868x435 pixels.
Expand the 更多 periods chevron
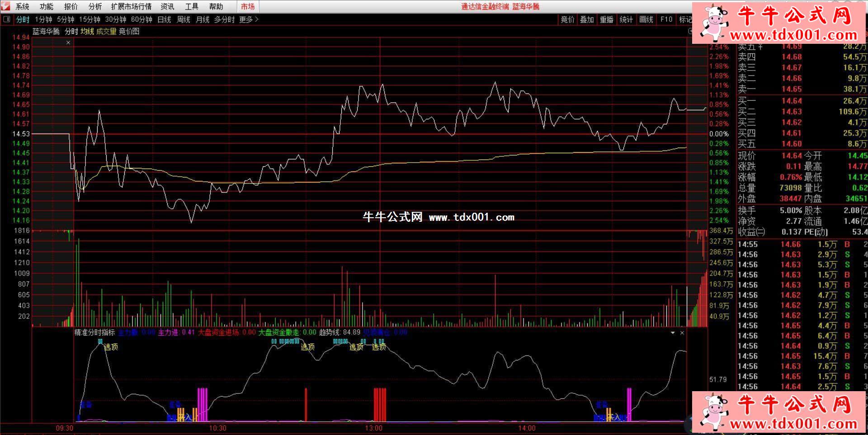pos(257,19)
